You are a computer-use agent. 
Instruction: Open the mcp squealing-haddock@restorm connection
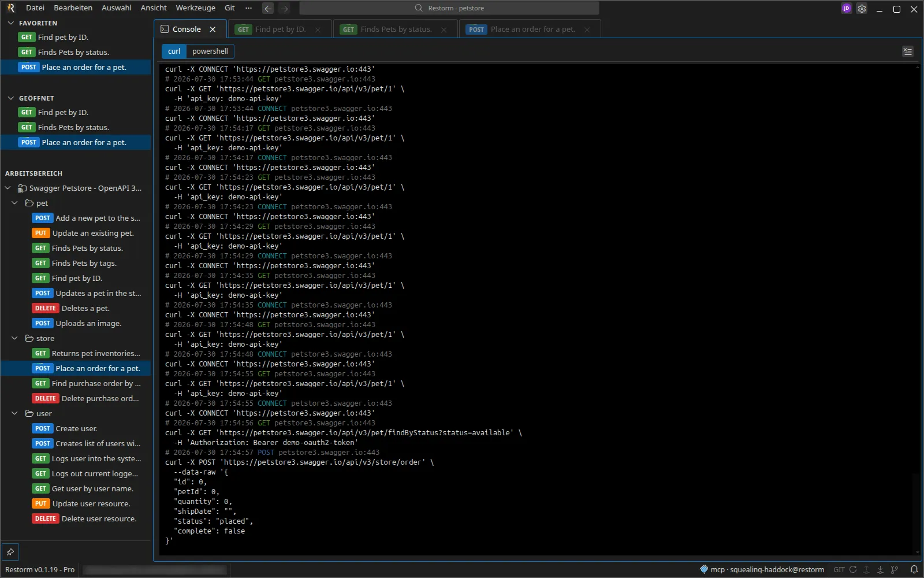[762, 569]
